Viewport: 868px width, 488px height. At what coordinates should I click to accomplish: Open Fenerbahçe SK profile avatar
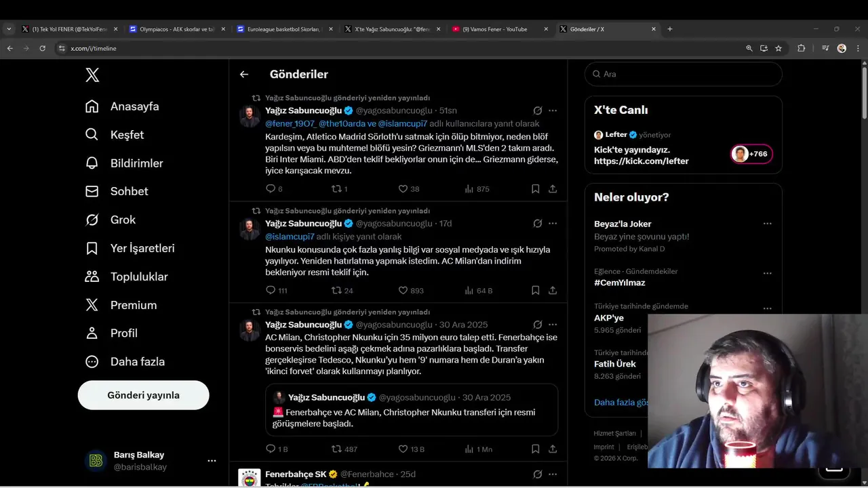pyautogui.click(x=250, y=478)
